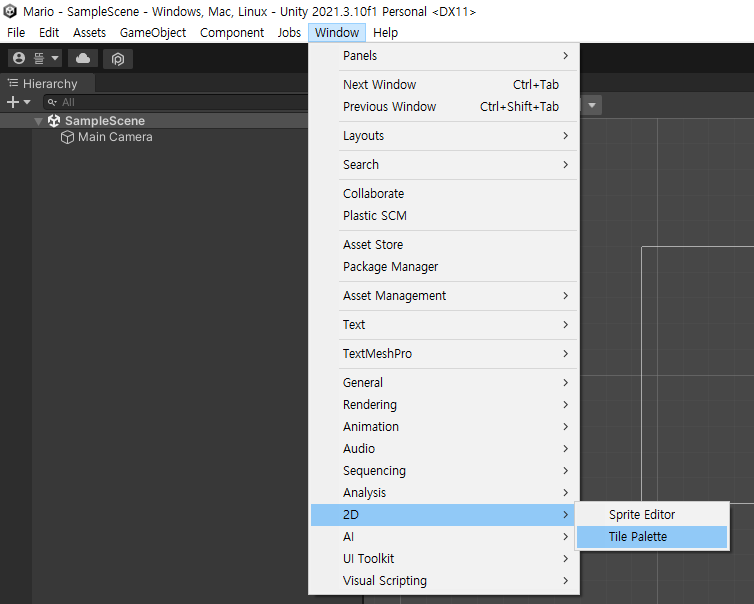Screen dimensions: 754x604
Task: Click the SampleScene Unity icon
Action: (54, 121)
